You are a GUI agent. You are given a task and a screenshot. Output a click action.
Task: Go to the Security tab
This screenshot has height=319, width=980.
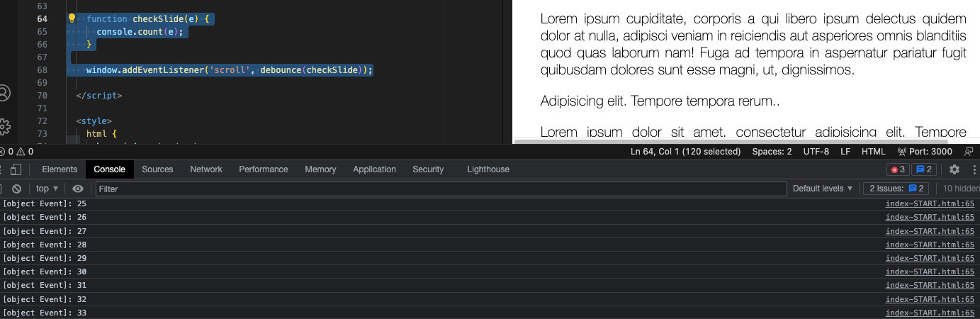[428, 169]
